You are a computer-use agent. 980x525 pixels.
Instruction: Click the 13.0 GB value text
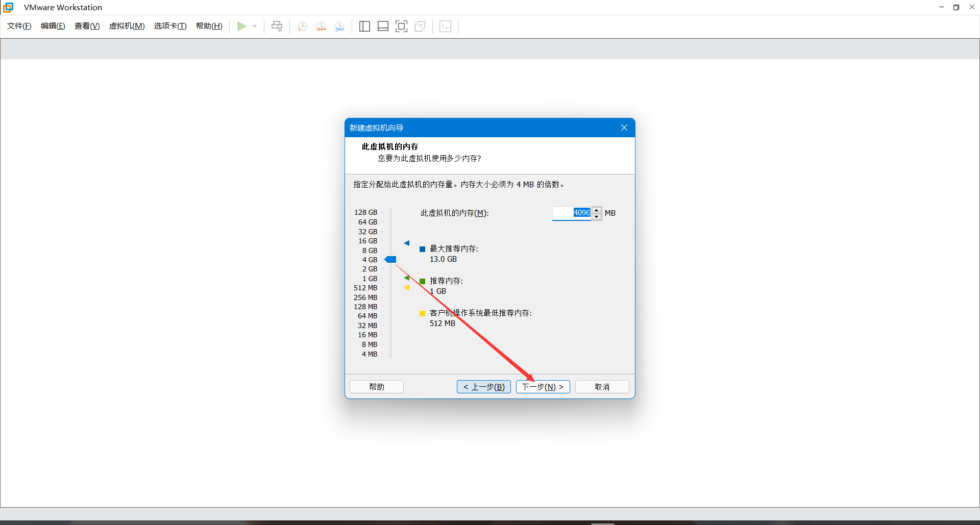[443, 259]
